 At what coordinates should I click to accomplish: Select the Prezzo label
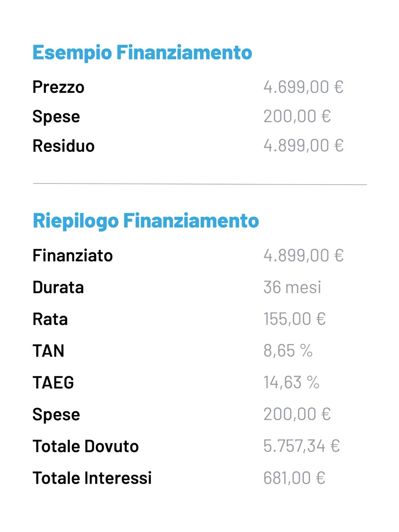click(x=58, y=87)
